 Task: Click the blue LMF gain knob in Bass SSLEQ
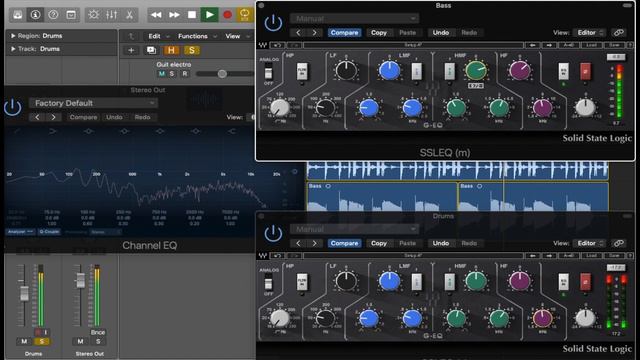tap(390, 70)
